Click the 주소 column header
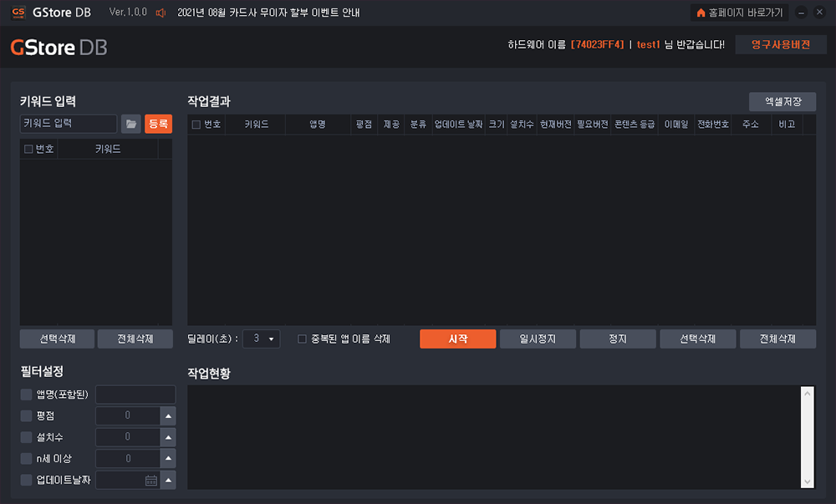This screenshot has width=836, height=504. (x=751, y=125)
